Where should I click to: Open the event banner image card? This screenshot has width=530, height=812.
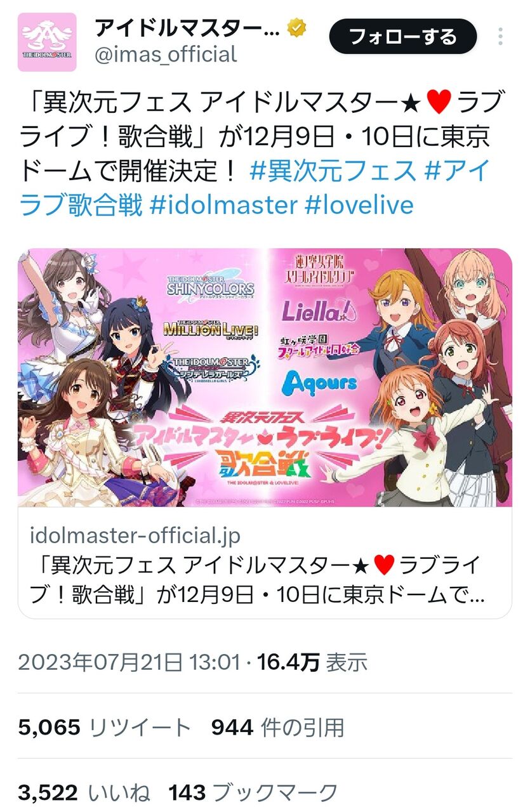(265, 377)
